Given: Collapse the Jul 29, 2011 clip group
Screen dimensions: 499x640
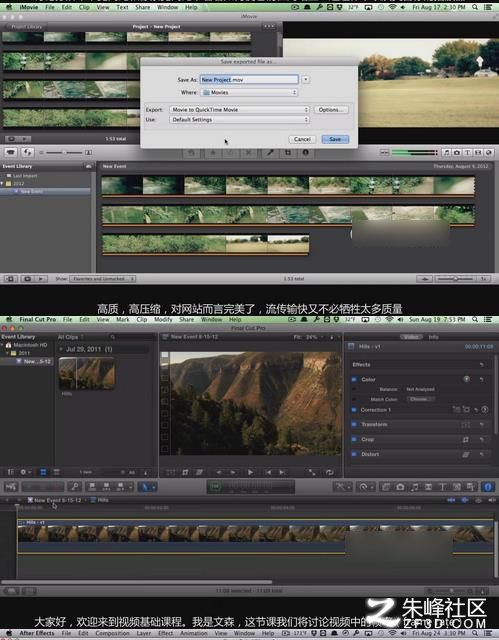Looking at the screenshot, I should coord(61,349).
